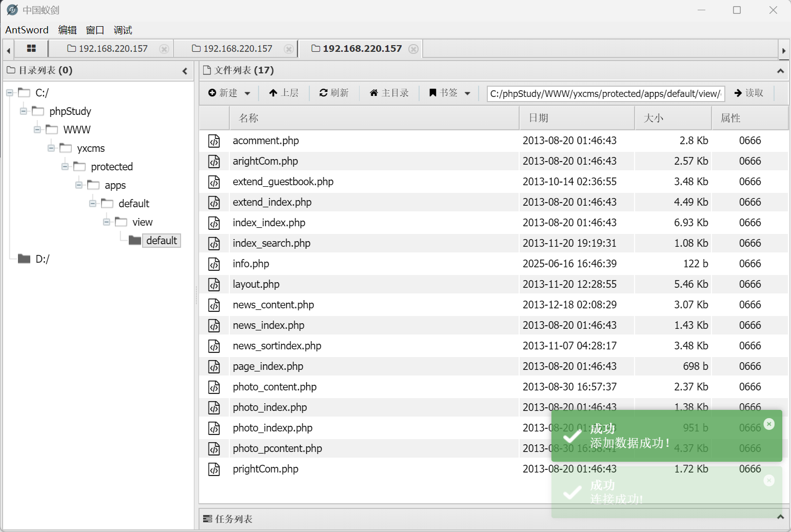Select the news_content.php file name
Screen dimensions: 791x532
coord(273,305)
